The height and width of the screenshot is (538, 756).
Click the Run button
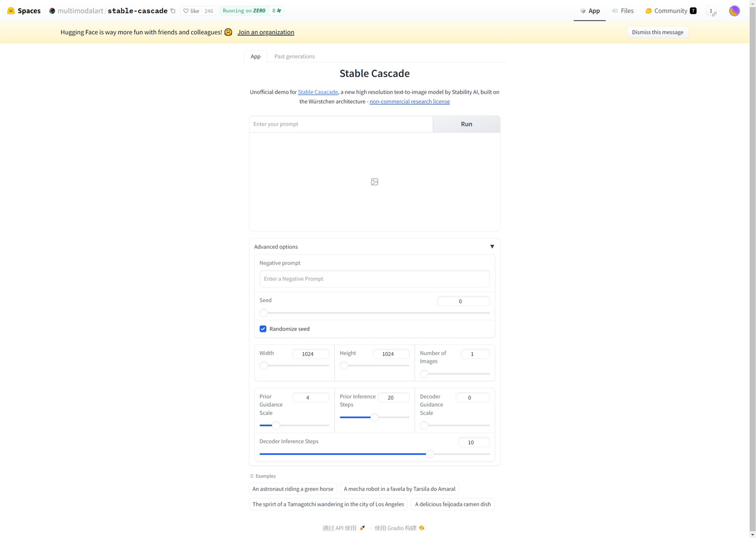pyautogui.click(x=467, y=124)
